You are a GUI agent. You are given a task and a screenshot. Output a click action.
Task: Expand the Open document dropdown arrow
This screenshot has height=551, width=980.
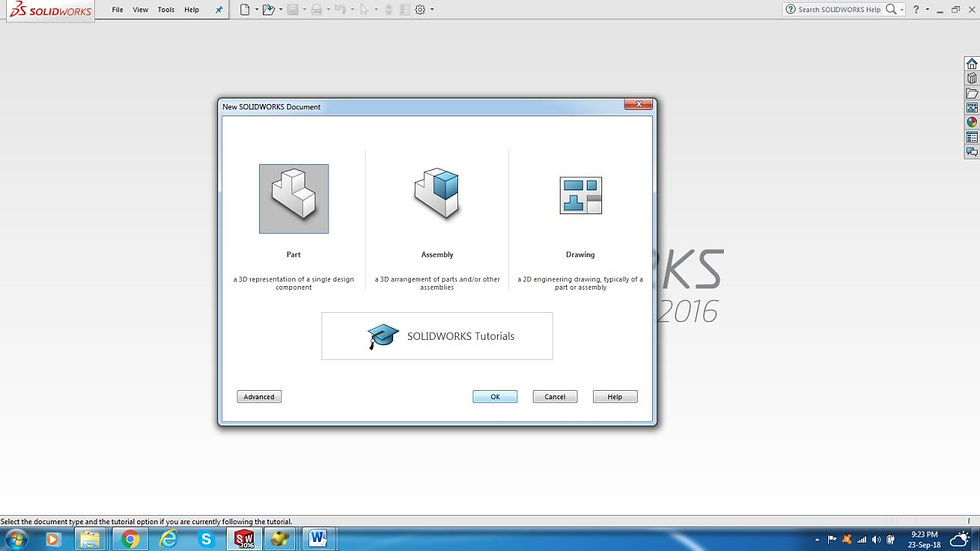281,9
